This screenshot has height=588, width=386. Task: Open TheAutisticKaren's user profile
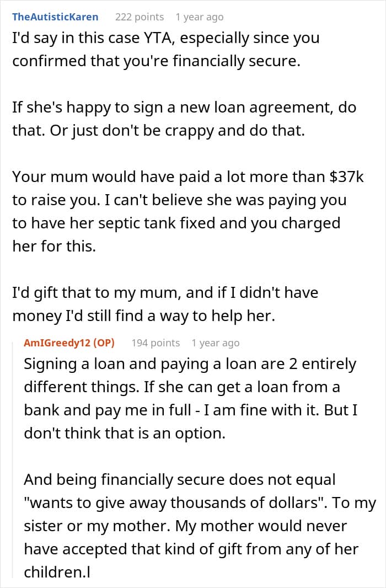click(55, 17)
